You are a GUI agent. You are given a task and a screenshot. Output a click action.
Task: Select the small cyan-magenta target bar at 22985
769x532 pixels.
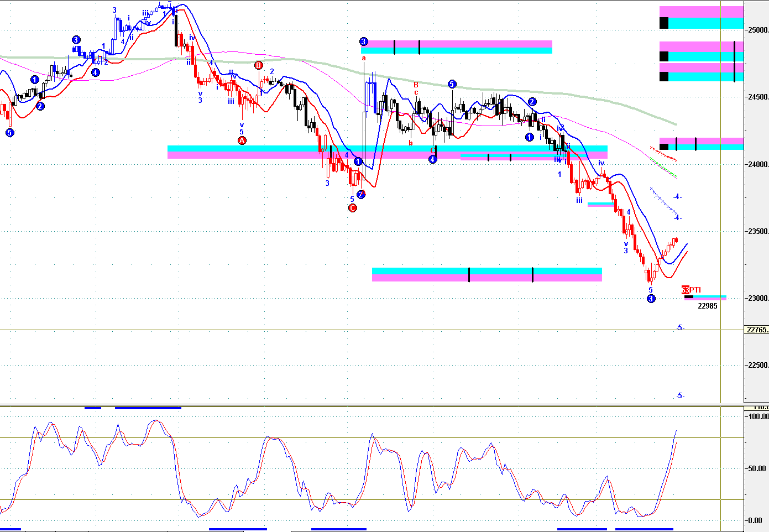coord(705,298)
